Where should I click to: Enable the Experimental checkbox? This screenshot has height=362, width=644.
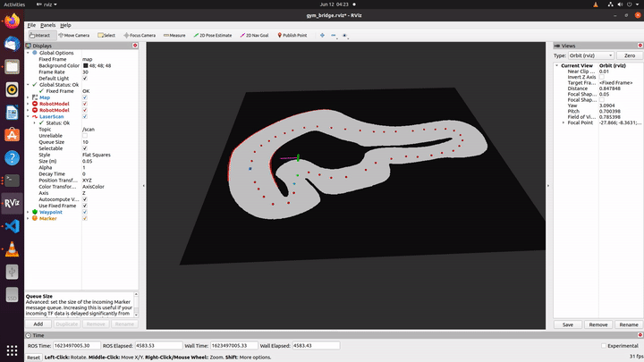point(604,346)
